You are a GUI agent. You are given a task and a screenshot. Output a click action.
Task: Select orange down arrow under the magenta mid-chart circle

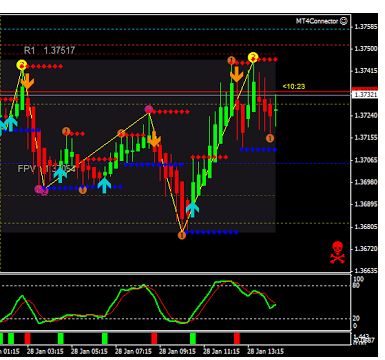tap(154, 139)
